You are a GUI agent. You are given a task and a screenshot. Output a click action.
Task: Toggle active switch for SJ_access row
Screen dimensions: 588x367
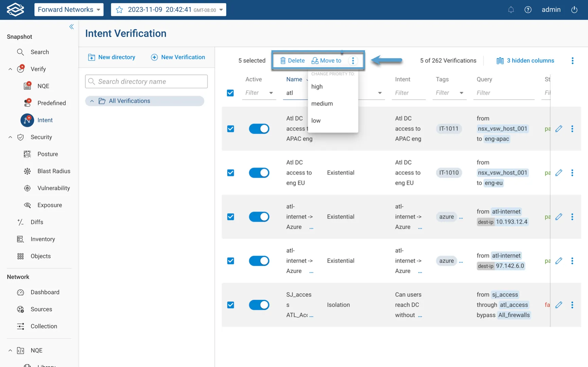pos(259,305)
